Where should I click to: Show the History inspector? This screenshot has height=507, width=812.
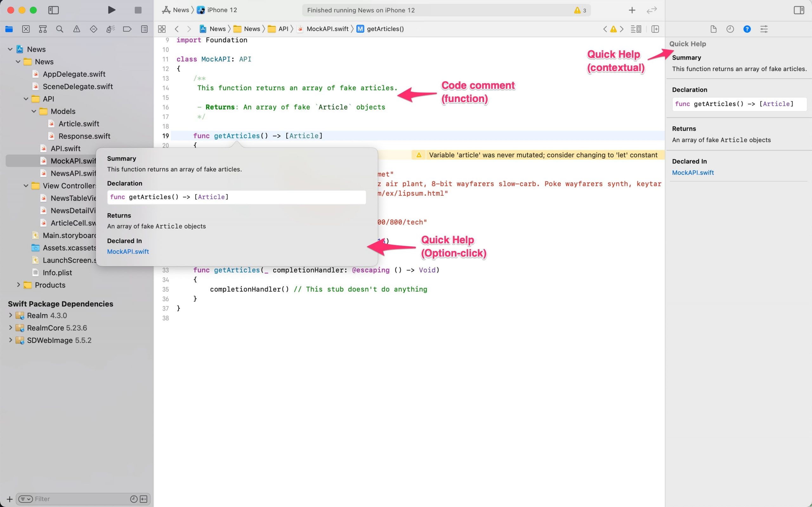coord(730,29)
